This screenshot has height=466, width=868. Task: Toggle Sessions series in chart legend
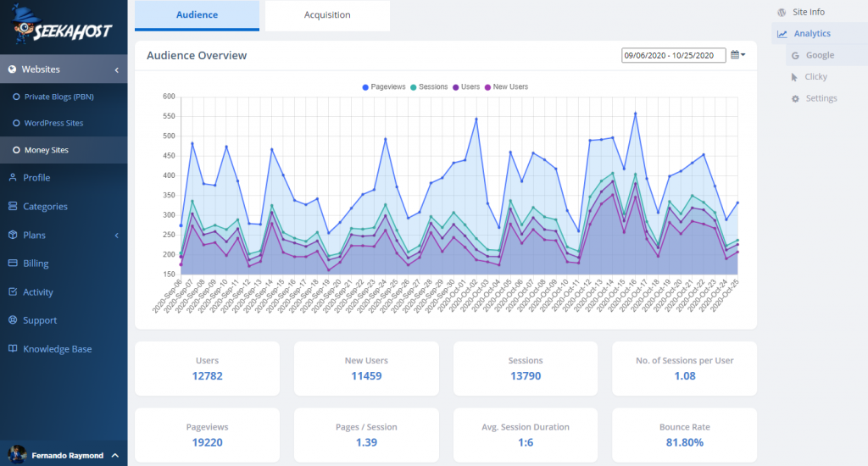(429, 87)
